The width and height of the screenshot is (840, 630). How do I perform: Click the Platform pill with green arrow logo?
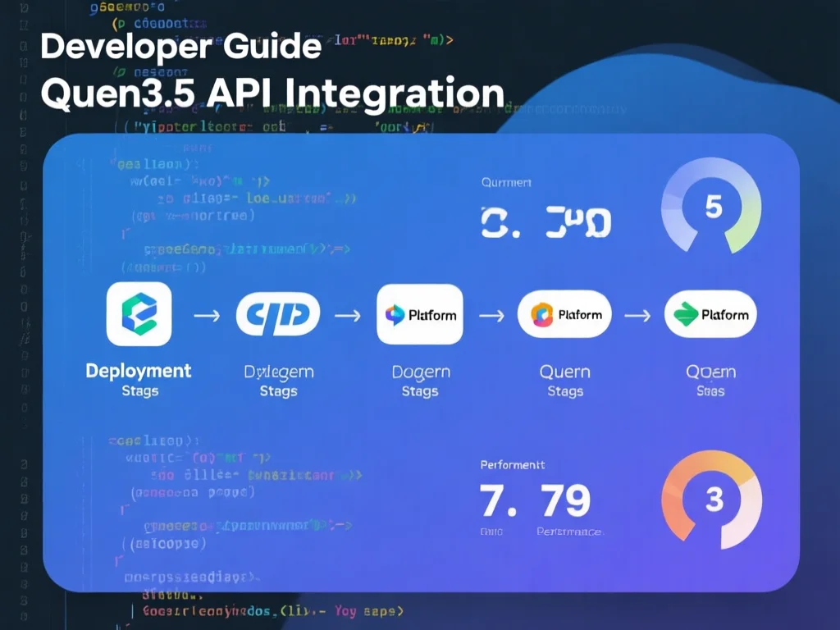click(710, 314)
